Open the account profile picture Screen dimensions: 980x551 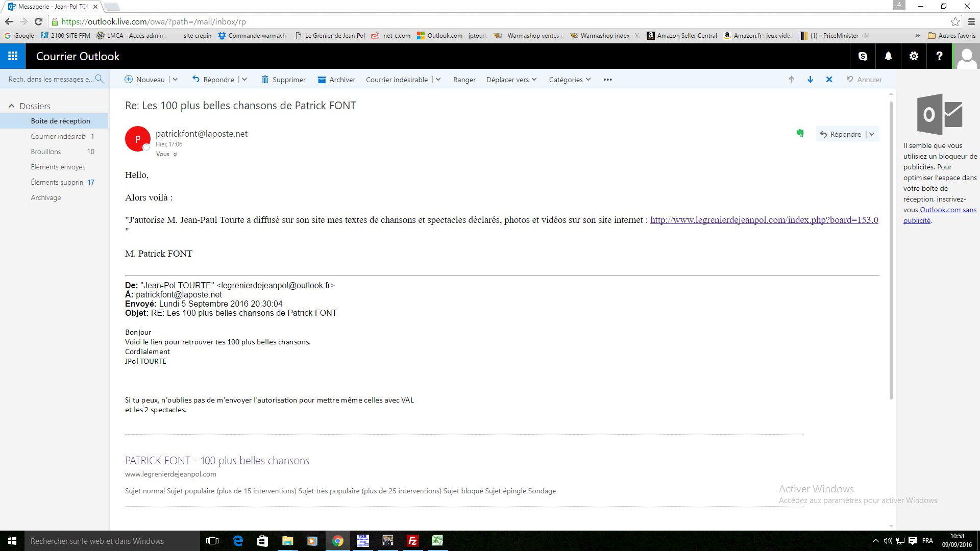967,56
